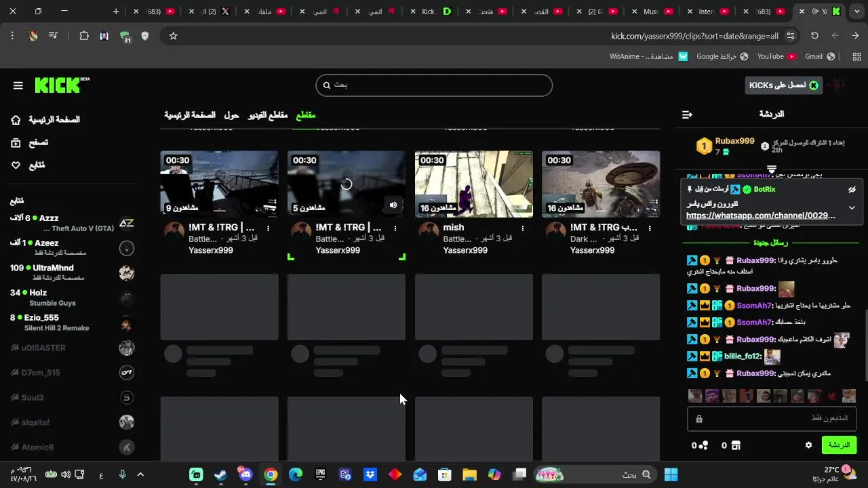Open the Following heart sidebar item
The width and height of the screenshot is (868, 488).
[28, 165]
